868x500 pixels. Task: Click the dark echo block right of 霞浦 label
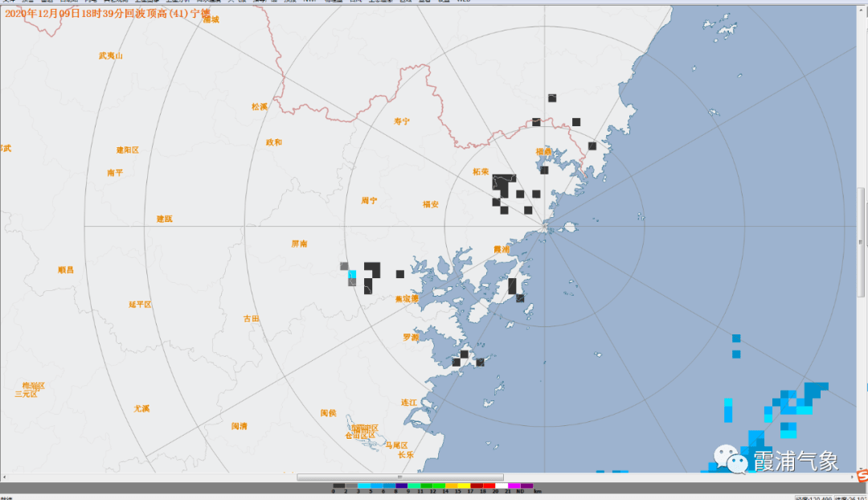click(513, 285)
